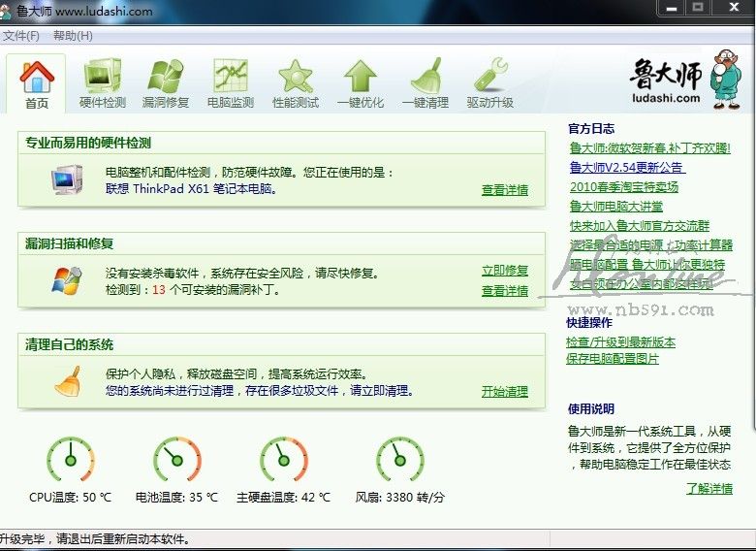Click the 开始清理 start cleaning link

tap(505, 392)
